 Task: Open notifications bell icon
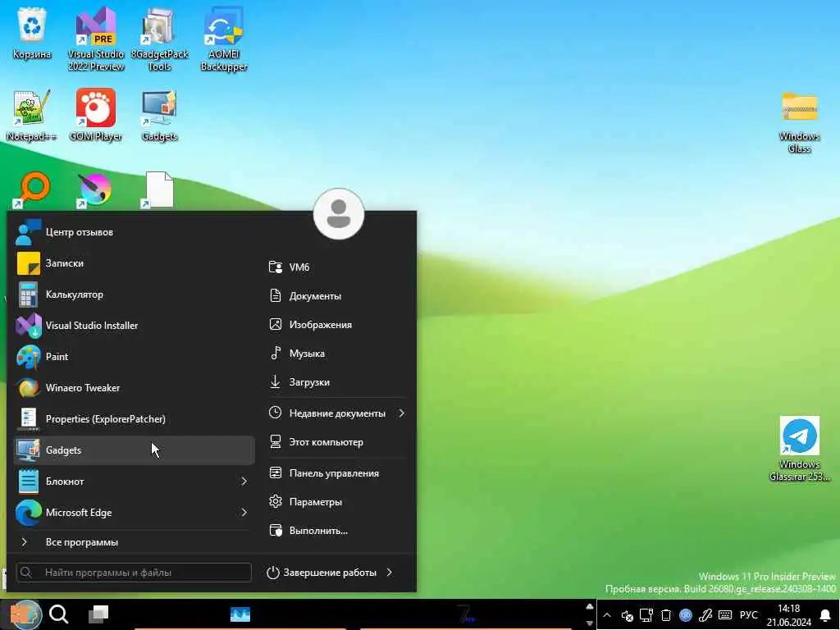click(x=825, y=615)
